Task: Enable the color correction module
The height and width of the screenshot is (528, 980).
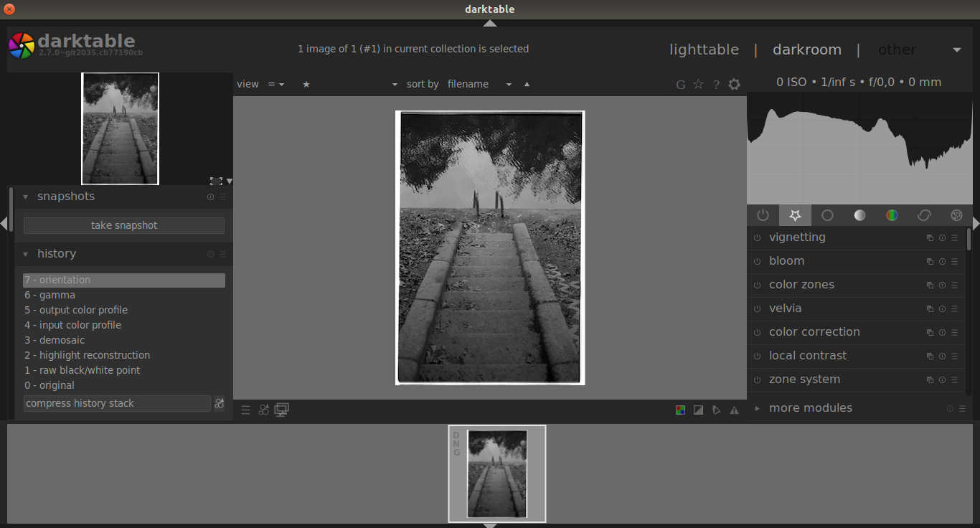Action: click(x=757, y=333)
